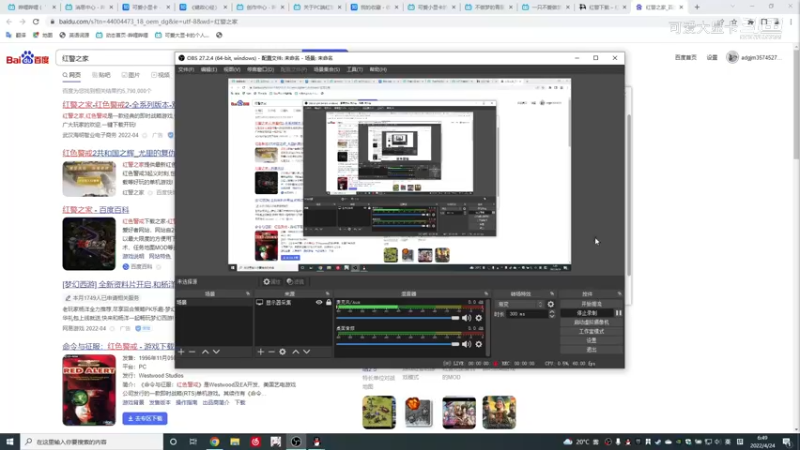Pop out Sources dock with header icon

[328, 294]
